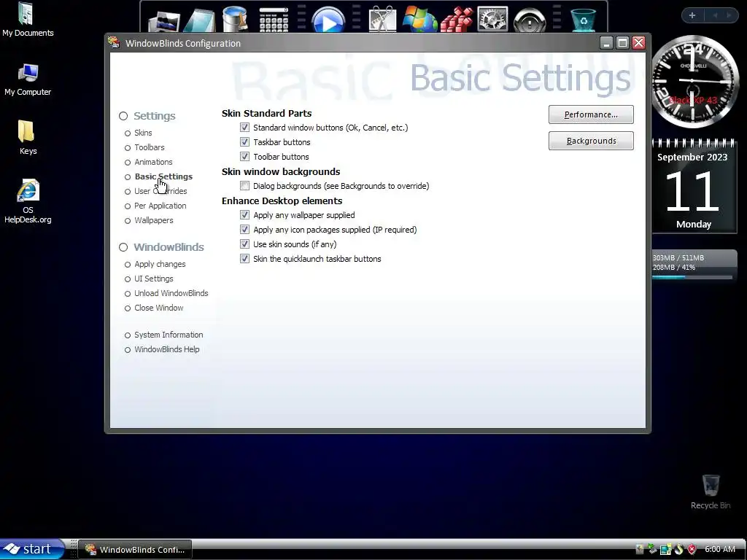Click the leftmost grey system tray icon
747x560 pixels.
point(639,549)
